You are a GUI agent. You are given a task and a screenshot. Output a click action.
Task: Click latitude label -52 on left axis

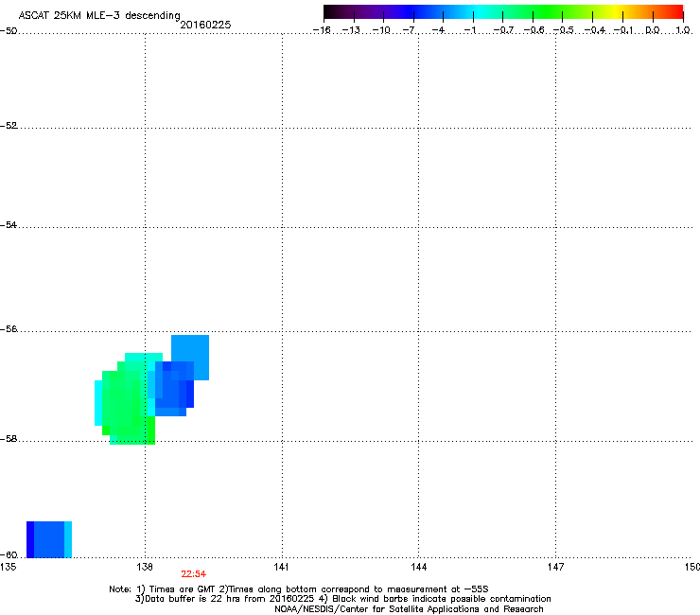9,126
